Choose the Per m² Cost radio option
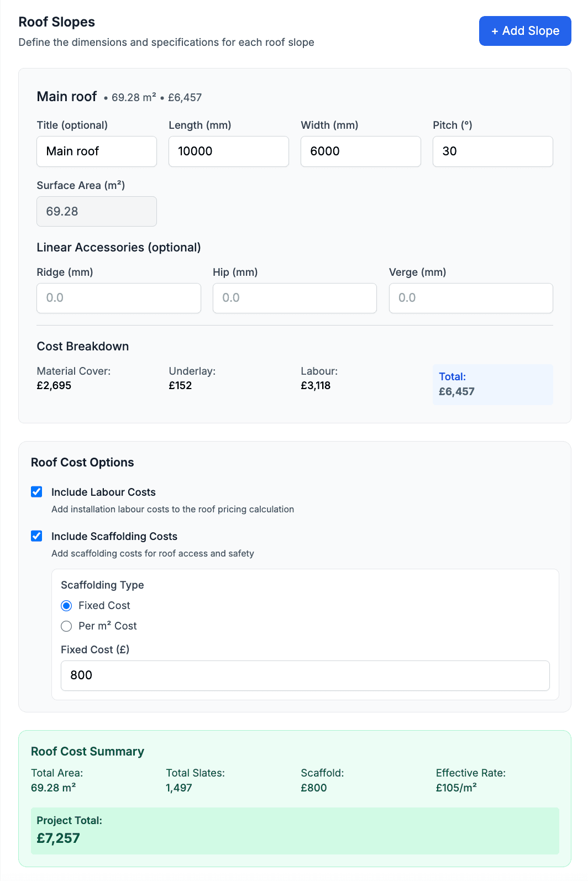Image resolution: width=588 pixels, height=881 pixels. pos(66,626)
